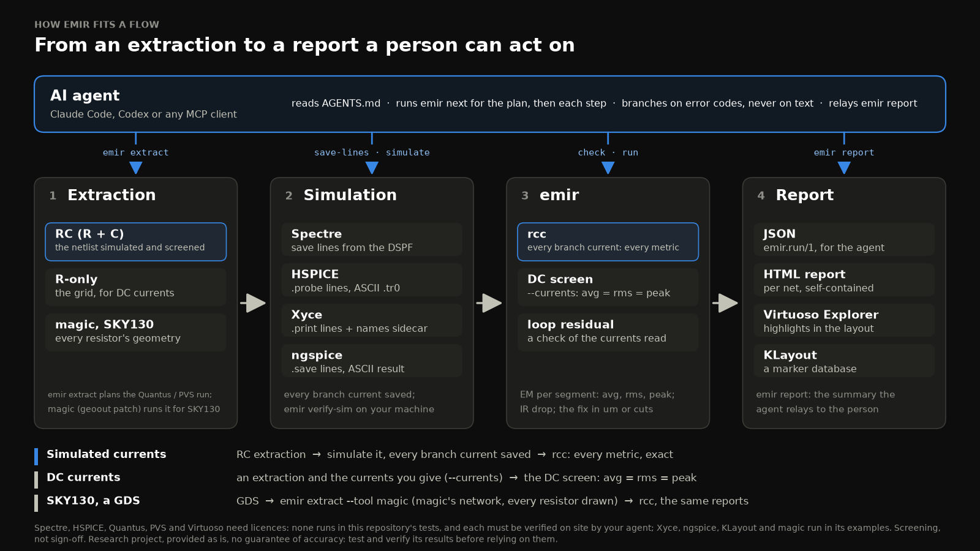This screenshot has width=980, height=551.
Task: Click the 'save-lines · simulate' command label
Action: click(372, 152)
